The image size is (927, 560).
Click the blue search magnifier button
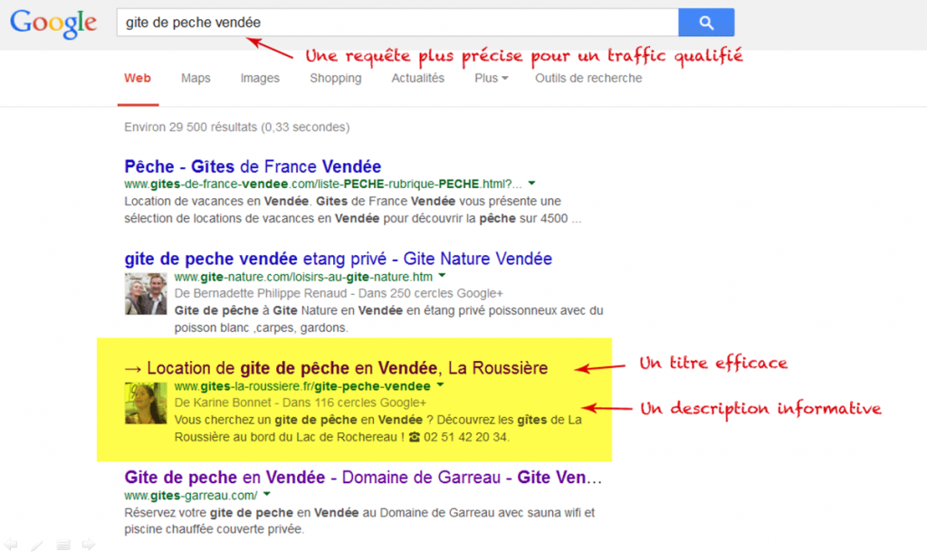point(706,23)
